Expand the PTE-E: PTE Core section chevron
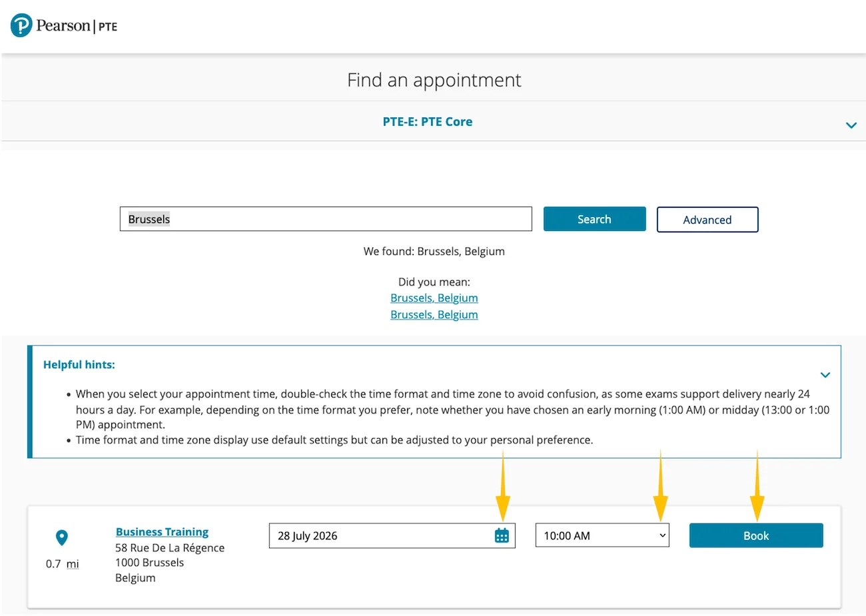The image size is (866, 616). point(851,125)
